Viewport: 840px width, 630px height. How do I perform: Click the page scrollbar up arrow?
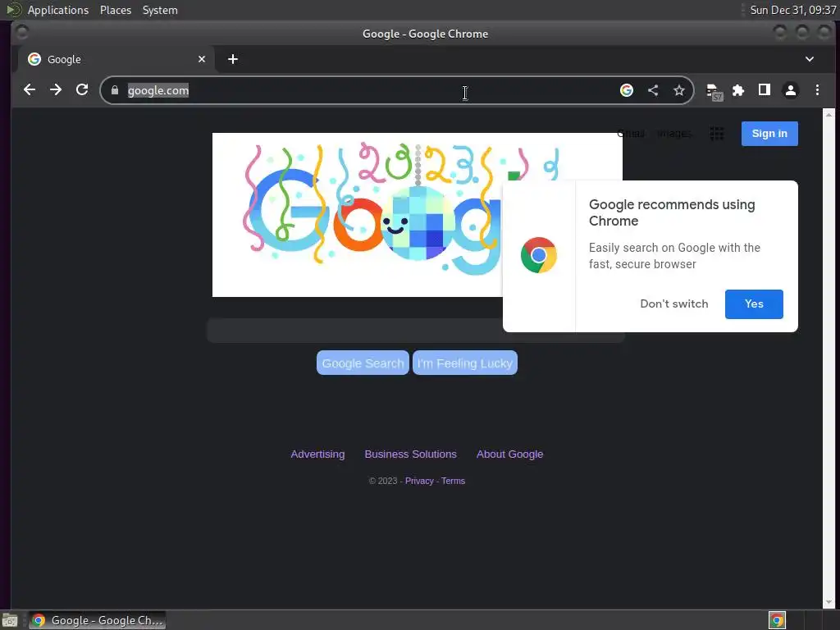coord(829,115)
